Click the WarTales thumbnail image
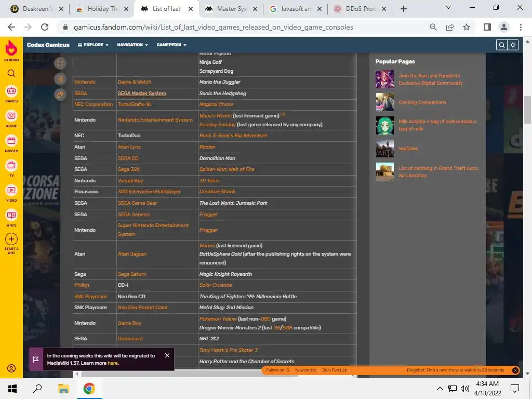Image resolution: width=532 pixels, height=399 pixels. tap(385, 149)
